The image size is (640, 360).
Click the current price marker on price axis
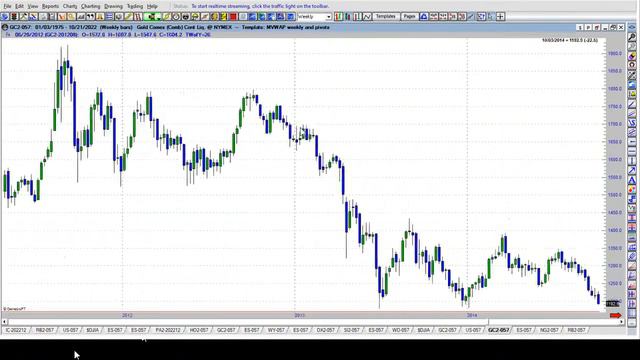coord(613,303)
